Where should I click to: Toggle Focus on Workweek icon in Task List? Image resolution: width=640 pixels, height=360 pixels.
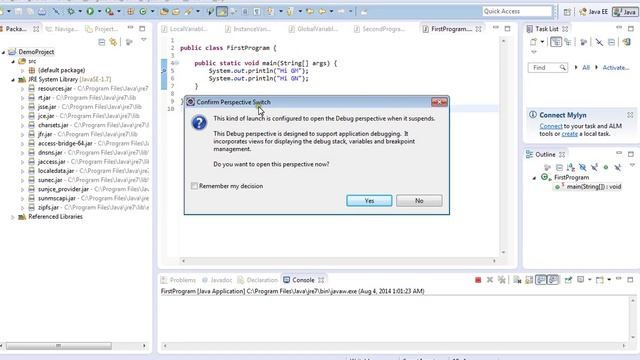(583, 42)
